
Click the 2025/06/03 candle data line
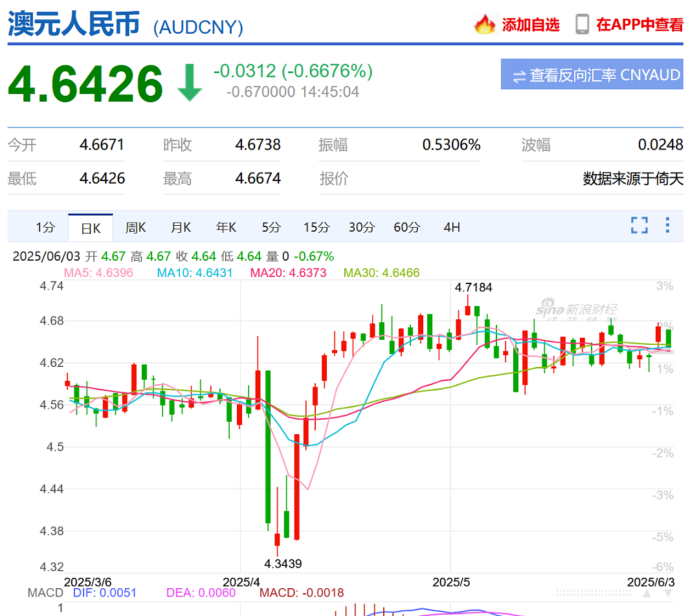point(173,256)
